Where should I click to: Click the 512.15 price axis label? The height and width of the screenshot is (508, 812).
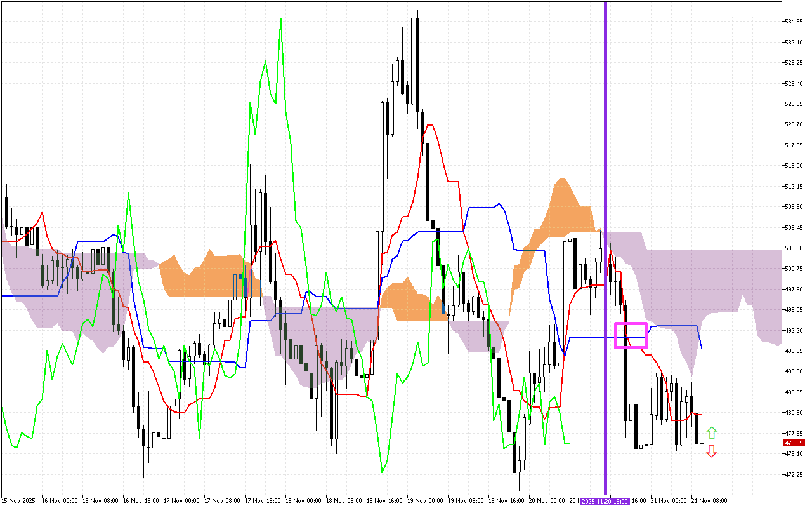click(x=794, y=186)
